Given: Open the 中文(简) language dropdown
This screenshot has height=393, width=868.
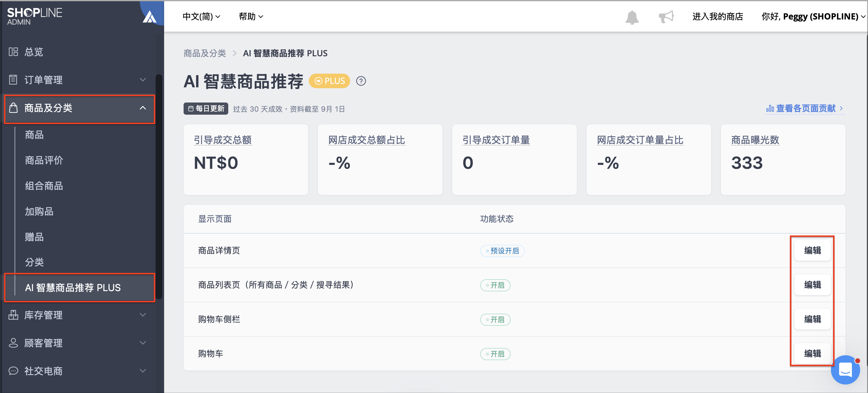Looking at the screenshot, I should click(201, 16).
